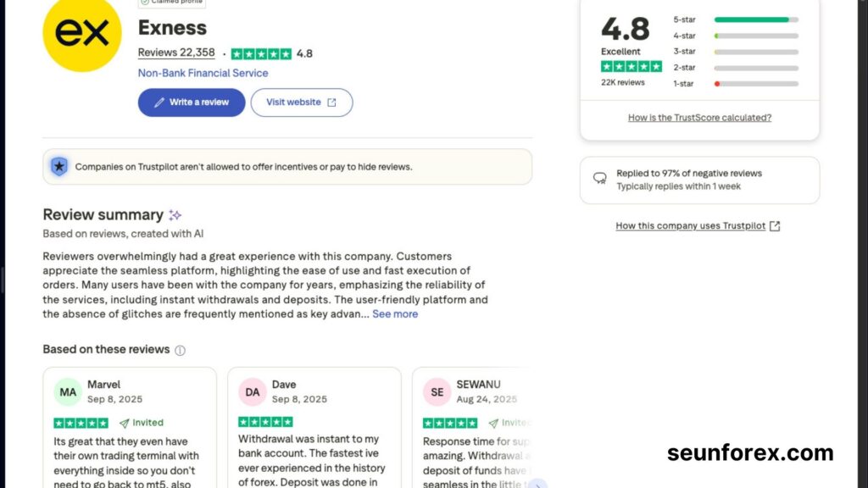Open How is the TrustScore calculated
The width and height of the screenshot is (868, 488).
pos(699,118)
